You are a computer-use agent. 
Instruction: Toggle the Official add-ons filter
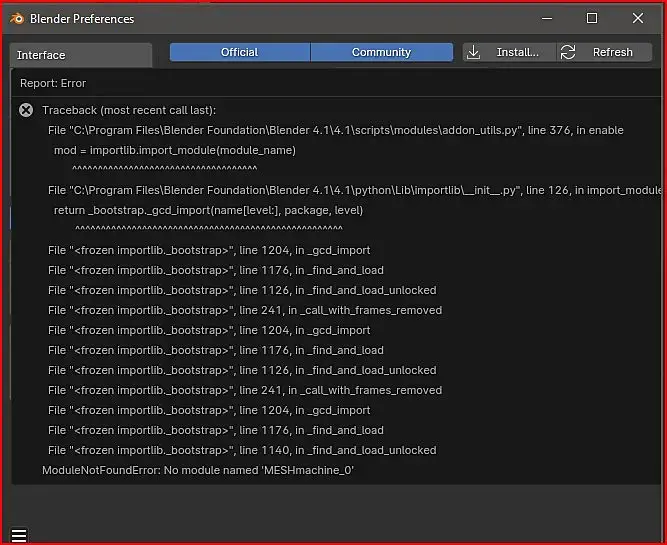click(x=239, y=52)
